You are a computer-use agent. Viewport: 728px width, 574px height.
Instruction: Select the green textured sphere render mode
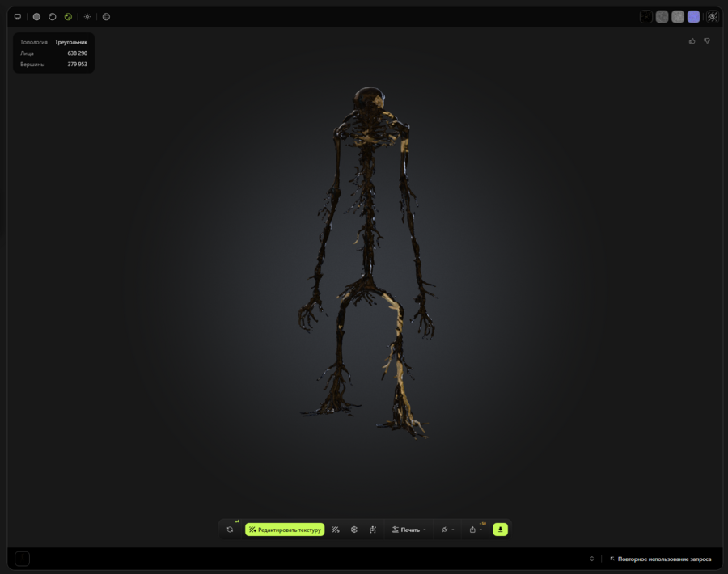tap(68, 17)
